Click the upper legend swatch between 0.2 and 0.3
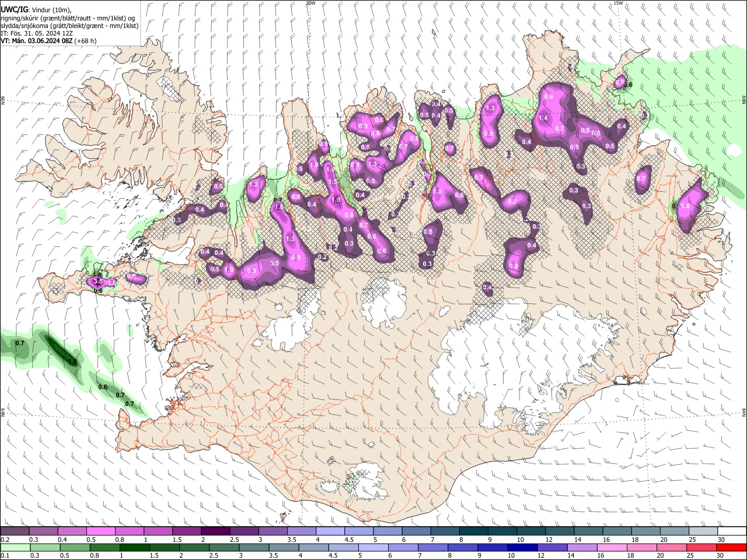 (x=15, y=531)
